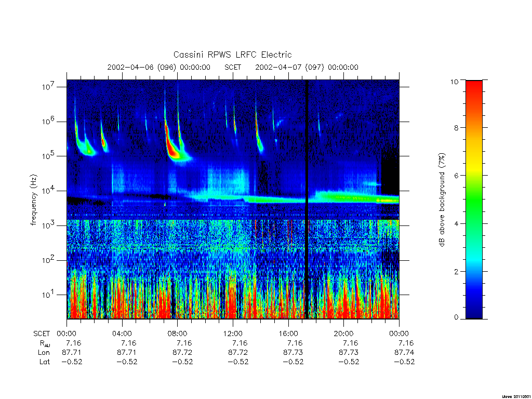The height and width of the screenshot is (399, 532).
Task: Click the longitude 87.73 under 16:00
Action: pos(293,353)
